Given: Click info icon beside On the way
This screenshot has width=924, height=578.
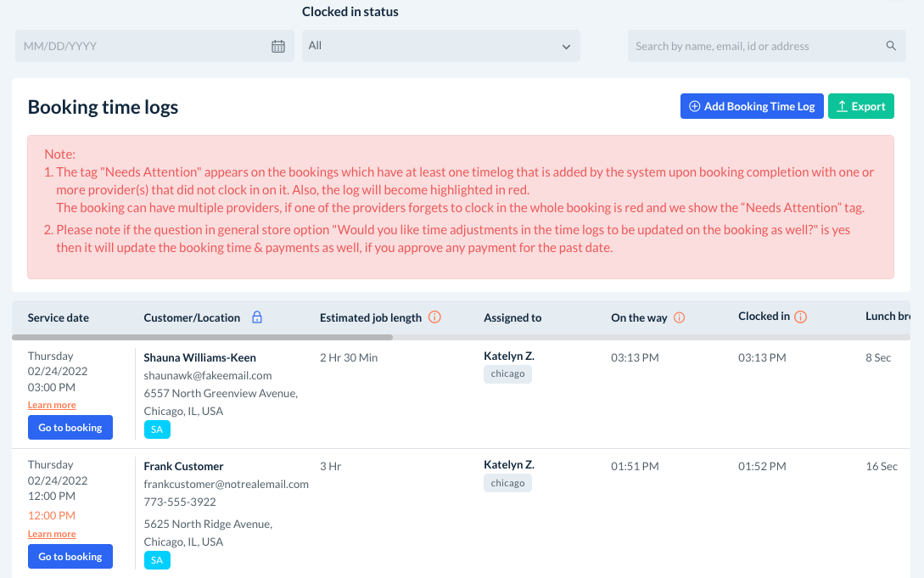Looking at the screenshot, I should 679,317.
